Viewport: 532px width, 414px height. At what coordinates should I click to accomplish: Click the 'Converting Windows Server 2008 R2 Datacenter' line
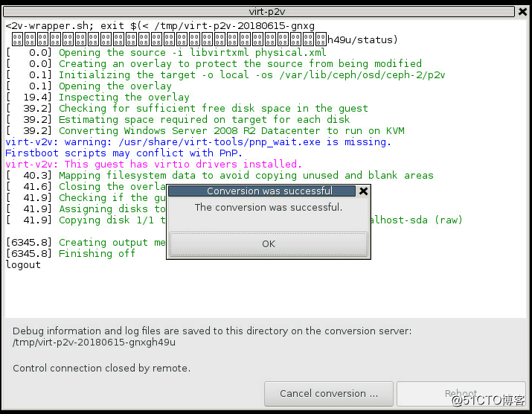point(205,131)
